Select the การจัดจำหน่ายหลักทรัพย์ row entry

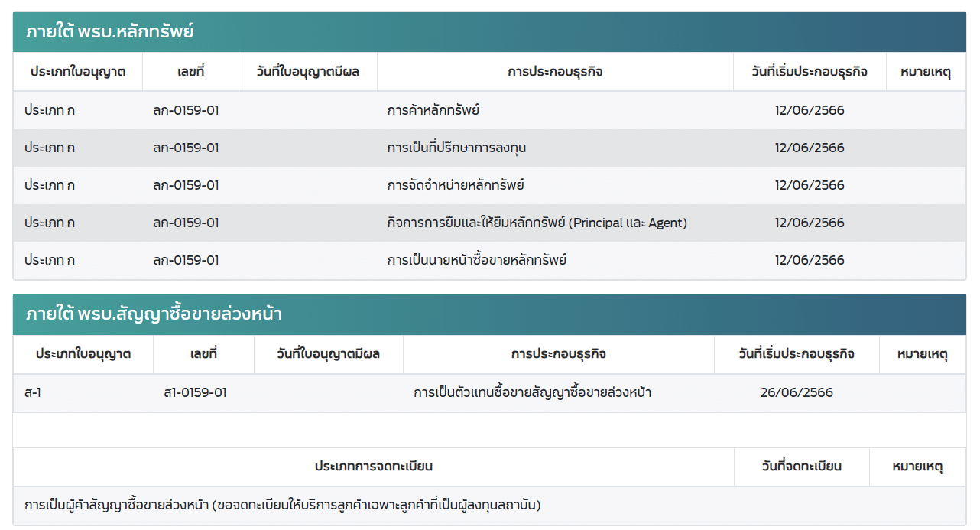455,185
